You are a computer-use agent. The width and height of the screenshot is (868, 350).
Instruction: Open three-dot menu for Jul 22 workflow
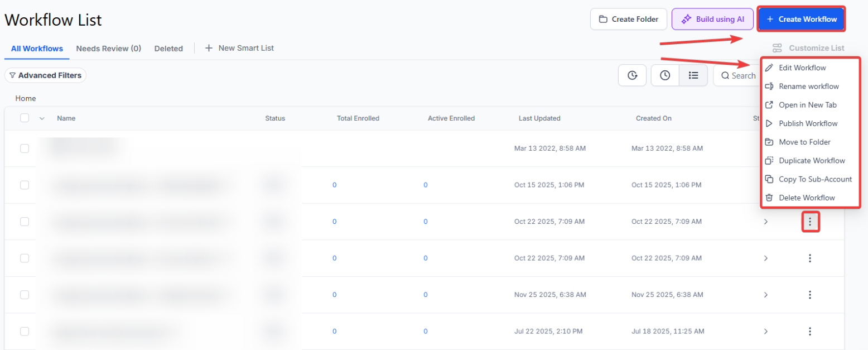tap(810, 332)
